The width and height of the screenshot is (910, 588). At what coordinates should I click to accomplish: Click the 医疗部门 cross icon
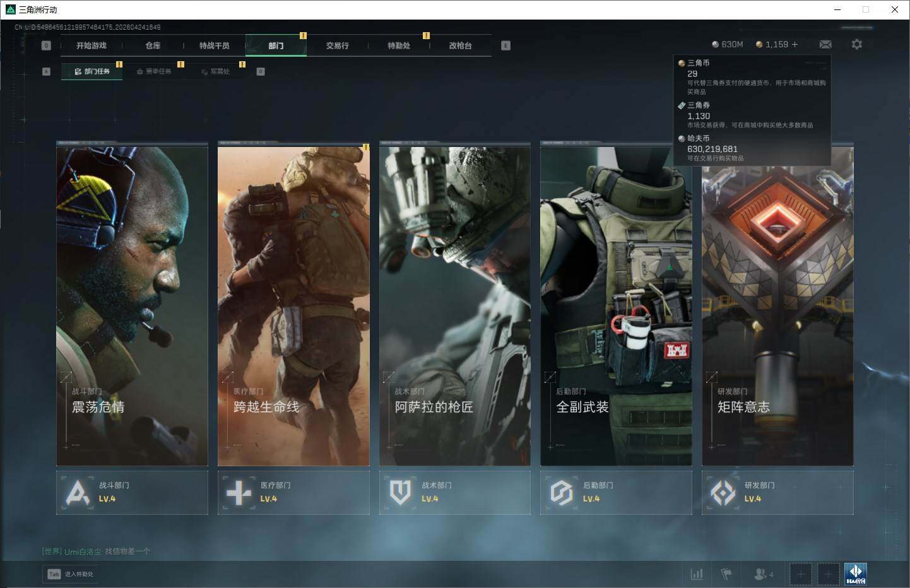point(239,492)
